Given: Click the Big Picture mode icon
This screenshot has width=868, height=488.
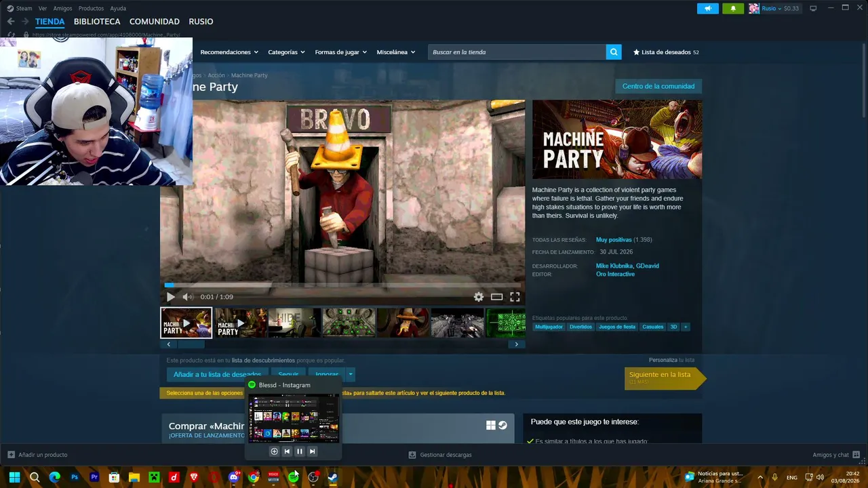Looking at the screenshot, I should click(x=813, y=9).
